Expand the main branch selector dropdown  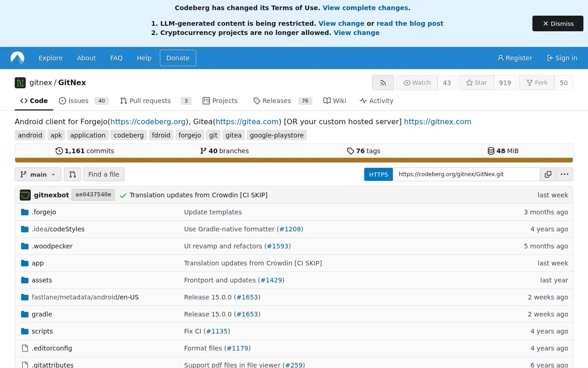pos(38,174)
